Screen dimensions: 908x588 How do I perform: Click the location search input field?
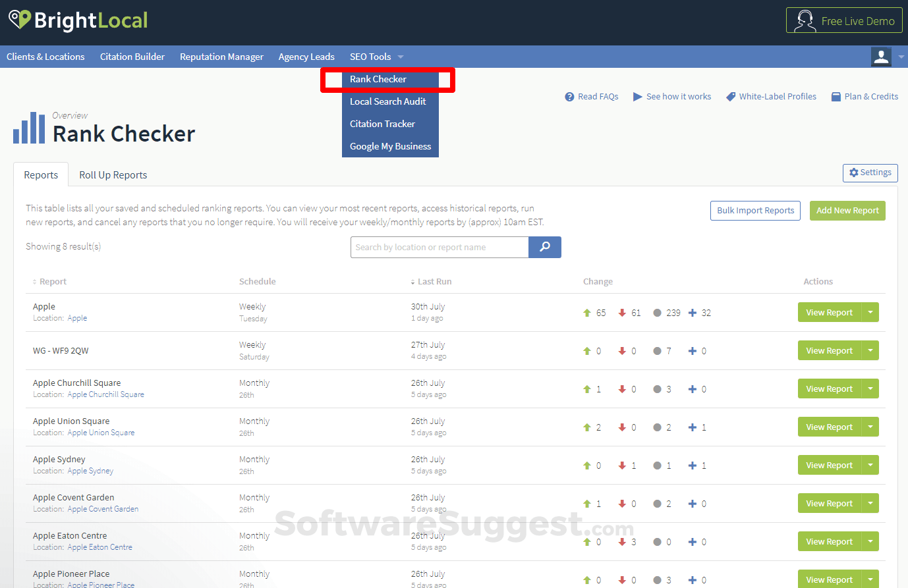click(439, 247)
